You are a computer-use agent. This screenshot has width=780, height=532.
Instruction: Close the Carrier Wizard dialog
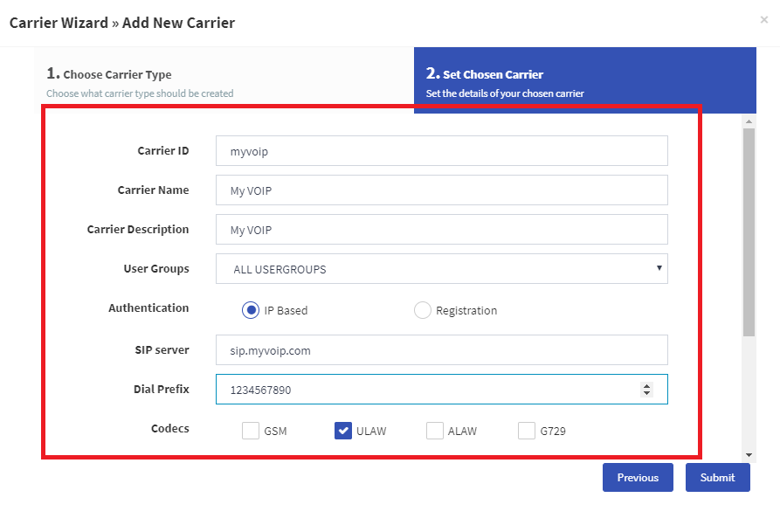click(764, 20)
